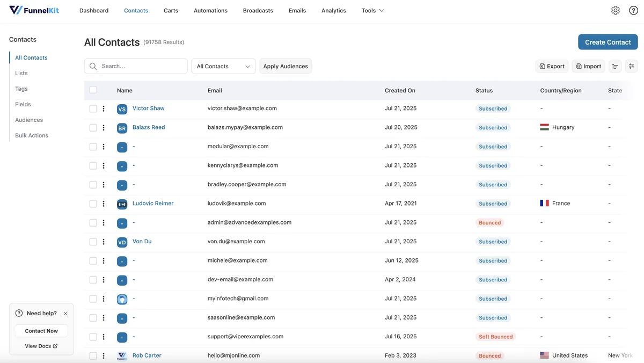The image size is (644, 363).
Task: Click the Bounced badge for admin@advancedexamples.com
Action: (x=489, y=223)
